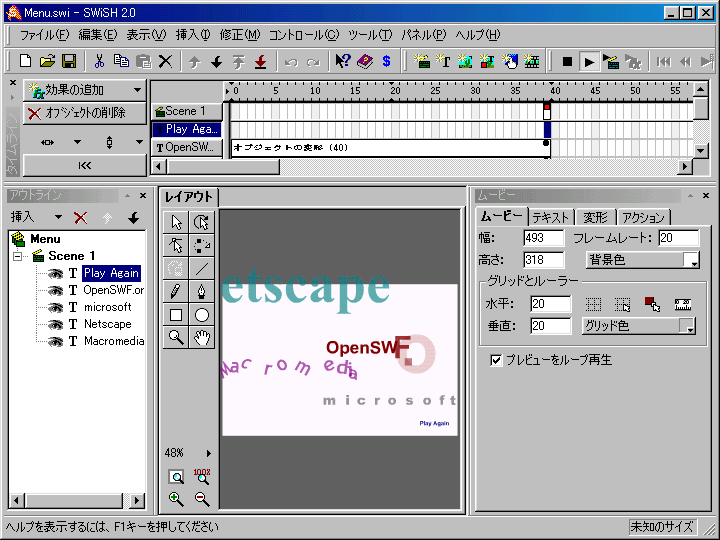Click the delete object button
The image size is (720, 540).
pyautogui.click(x=85, y=113)
